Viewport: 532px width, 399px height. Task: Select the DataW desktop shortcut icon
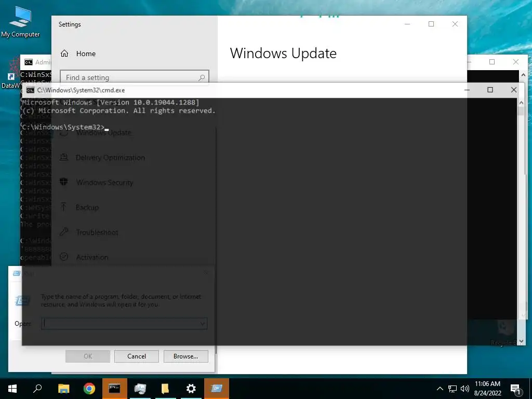(10, 73)
